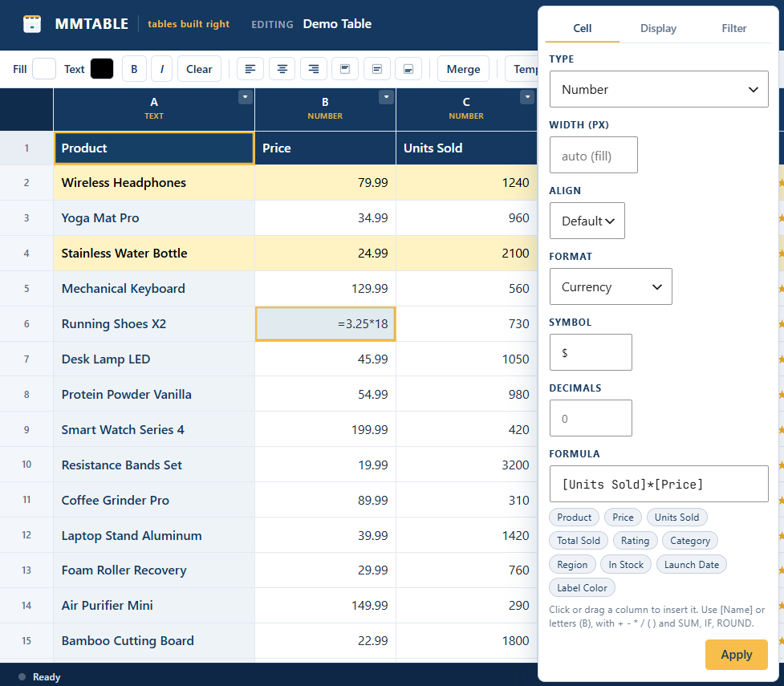Image resolution: width=784 pixels, height=686 pixels.
Task: Set vertical alignment to top
Action: (x=345, y=69)
